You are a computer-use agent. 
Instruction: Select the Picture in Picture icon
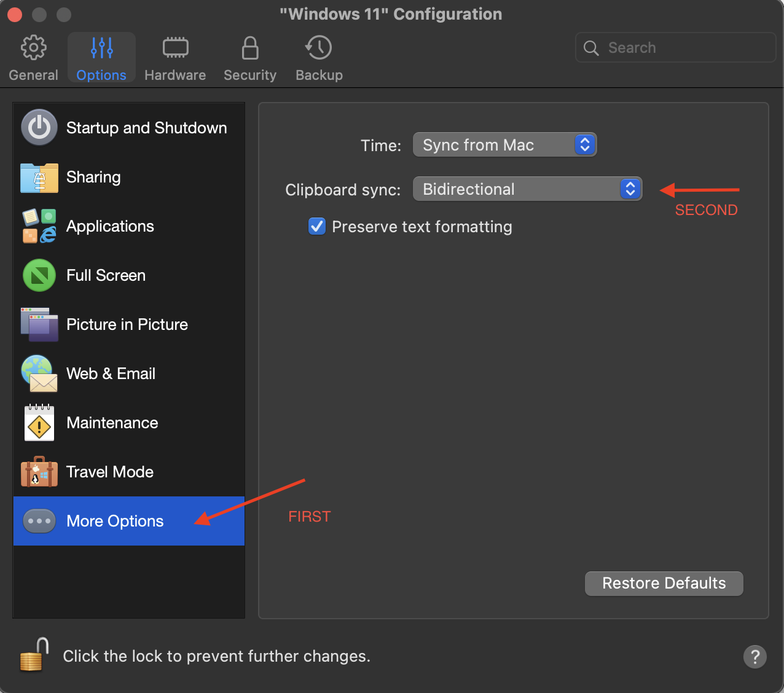[39, 324]
